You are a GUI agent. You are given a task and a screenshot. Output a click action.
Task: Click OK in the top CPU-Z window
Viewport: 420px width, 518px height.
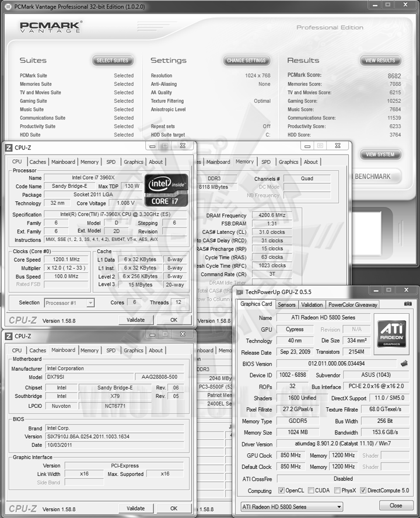tap(174, 320)
